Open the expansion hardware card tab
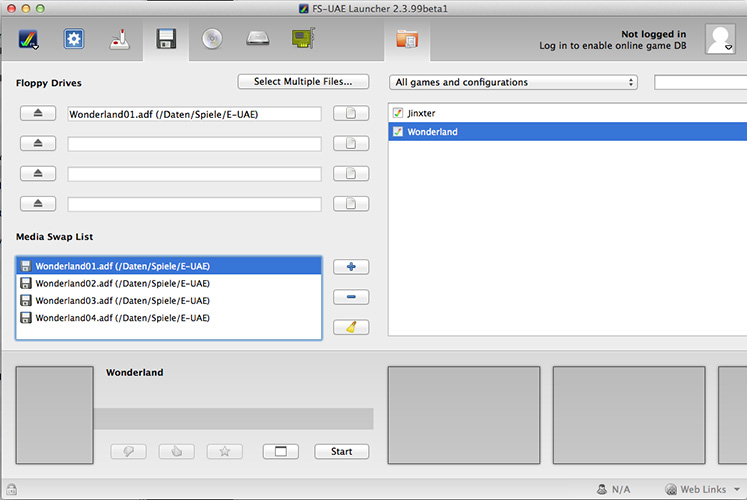Image resolution: width=747 pixels, height=500 pixels. click(x=303, y=40)
